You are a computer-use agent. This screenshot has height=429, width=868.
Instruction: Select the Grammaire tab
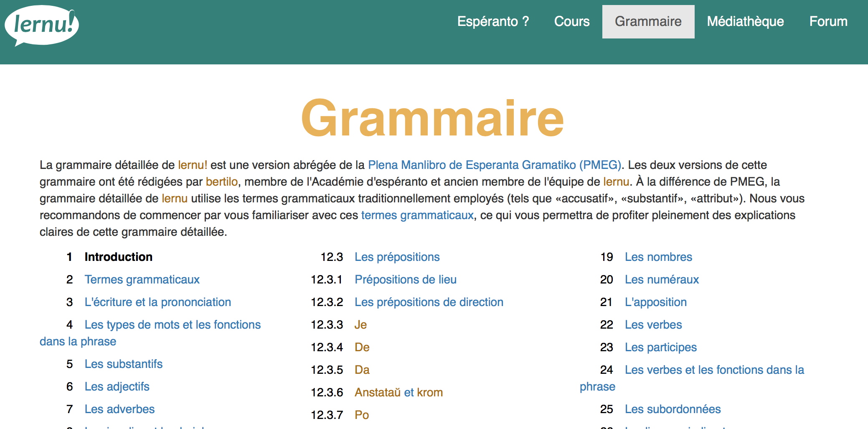[x=648, y=21]
